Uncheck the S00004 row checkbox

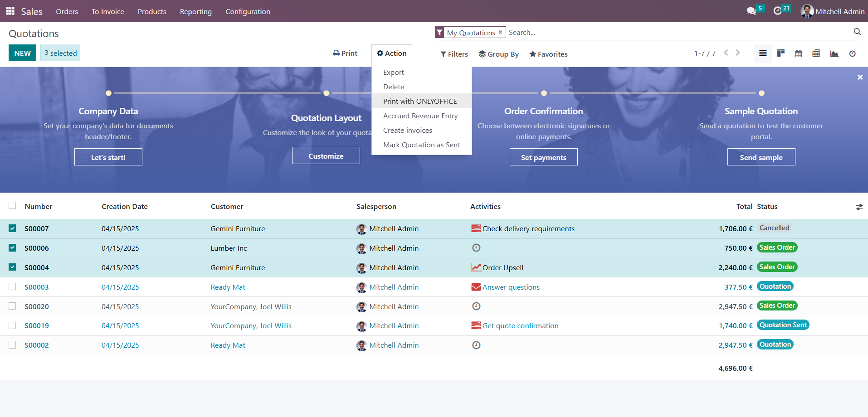[x=12, y=267]
